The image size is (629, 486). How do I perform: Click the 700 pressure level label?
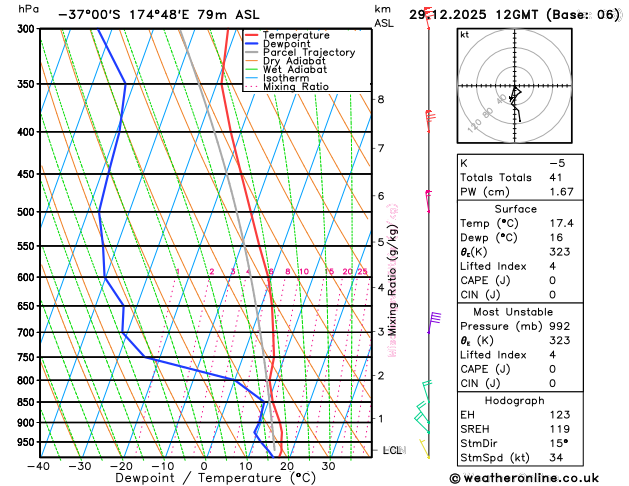pyautogui.click(x=25, y=332)
